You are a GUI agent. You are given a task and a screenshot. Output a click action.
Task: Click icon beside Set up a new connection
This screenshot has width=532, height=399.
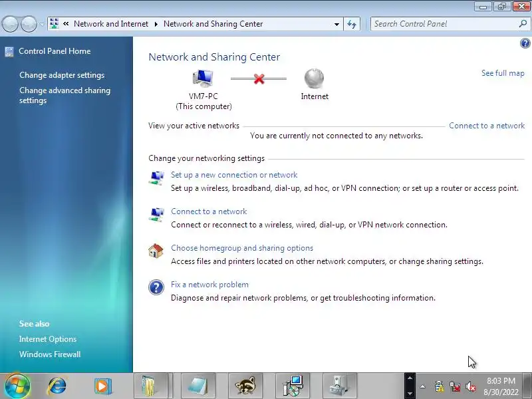(x=156, y=178)
